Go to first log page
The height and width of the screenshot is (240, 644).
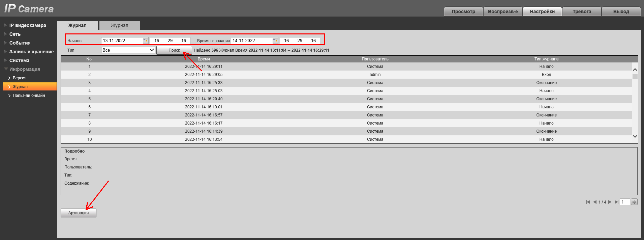[588, 202]
